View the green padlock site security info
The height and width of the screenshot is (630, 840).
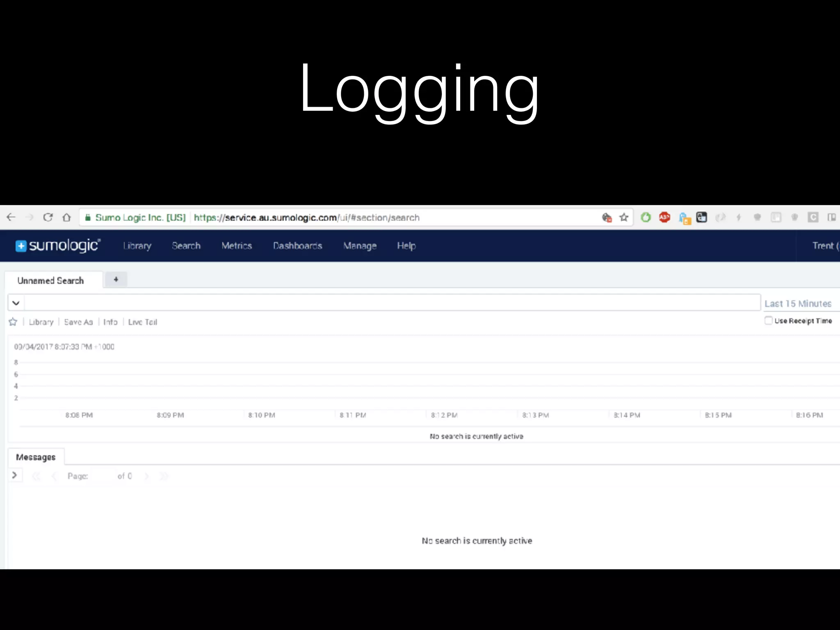(88, 217)
